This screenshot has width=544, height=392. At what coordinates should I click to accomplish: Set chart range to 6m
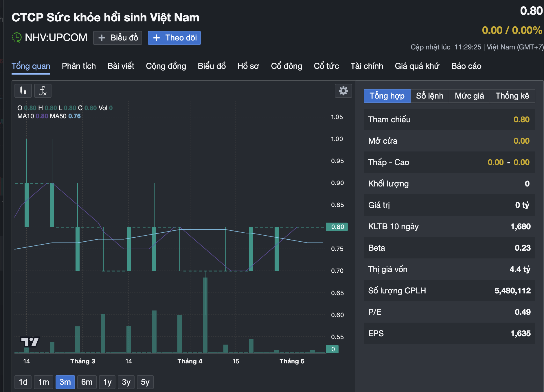tap(87, 382)
